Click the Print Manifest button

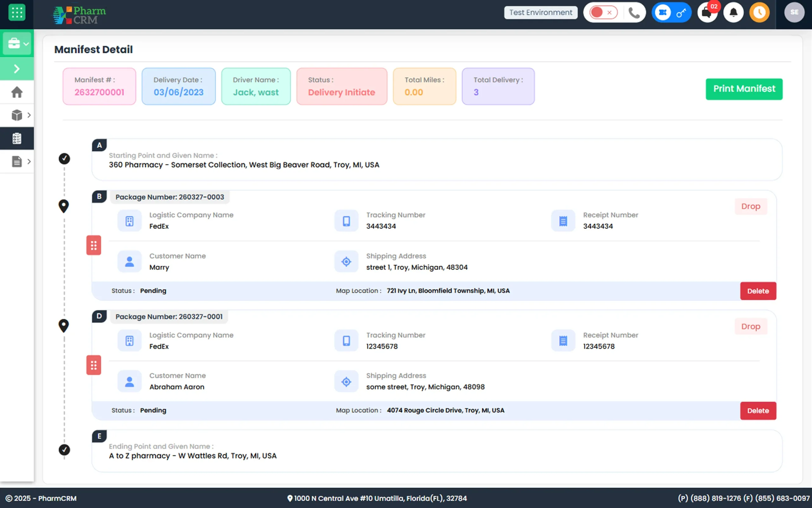(x=744, y=89)
